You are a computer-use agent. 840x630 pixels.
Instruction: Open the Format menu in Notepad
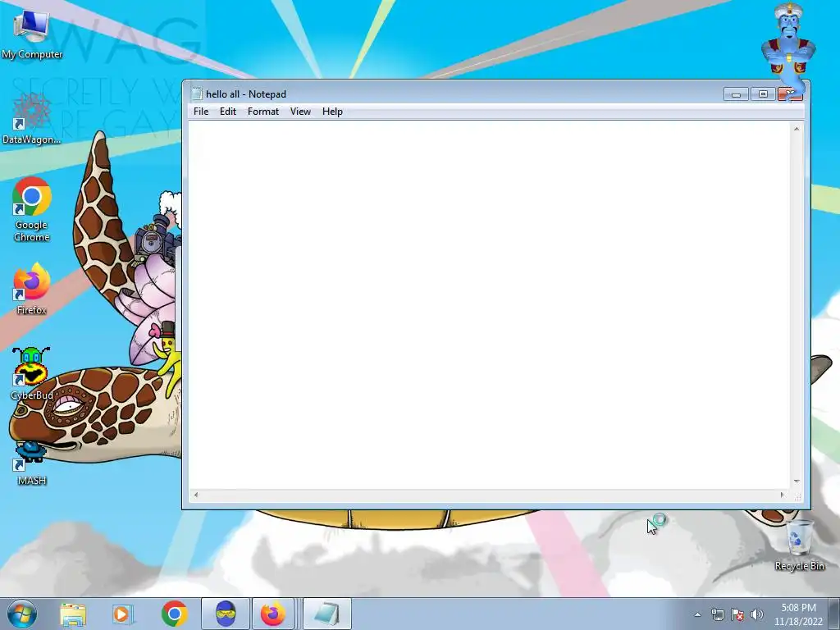click(x=263, y=112)
